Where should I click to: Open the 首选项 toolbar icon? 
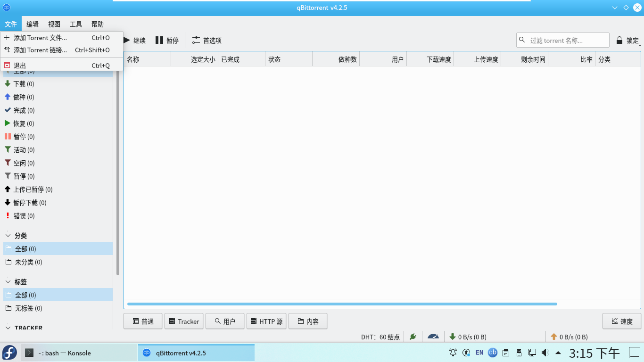[x=206, y=40]
